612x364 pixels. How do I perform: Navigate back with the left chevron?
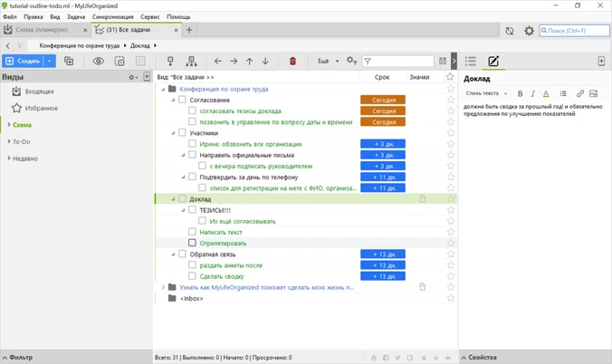click(x=8, y=45)
